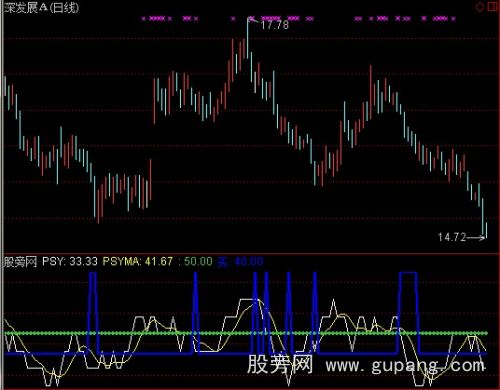Click the green 50.00 indicator value
The height and width of the screenshot is (390, 500).
[x=198, y=261]
